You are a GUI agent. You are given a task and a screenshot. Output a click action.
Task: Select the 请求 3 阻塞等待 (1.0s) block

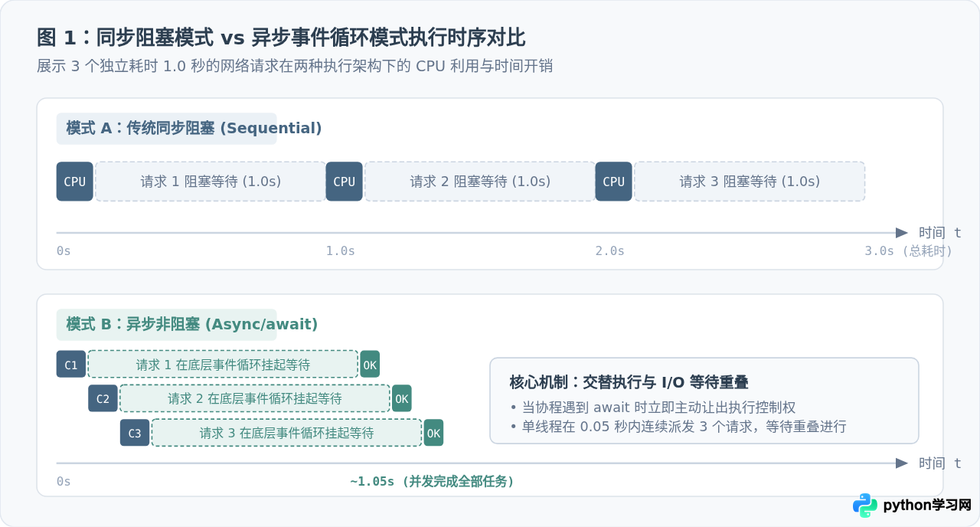tap(750, 182)
